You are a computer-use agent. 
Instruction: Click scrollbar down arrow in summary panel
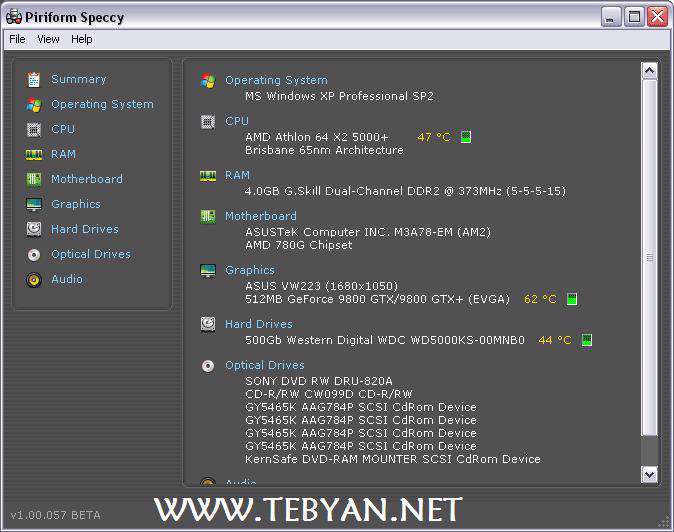click(649, 474)
